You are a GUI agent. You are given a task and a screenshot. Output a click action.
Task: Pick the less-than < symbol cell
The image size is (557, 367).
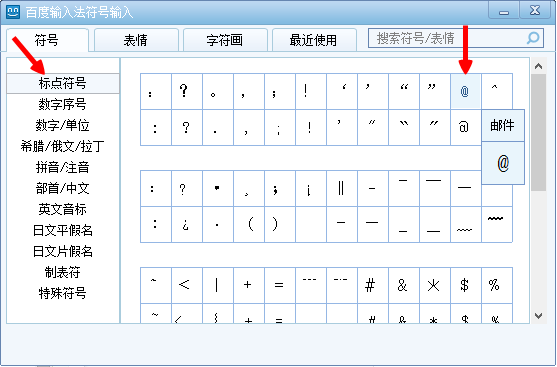coord(187,285)
